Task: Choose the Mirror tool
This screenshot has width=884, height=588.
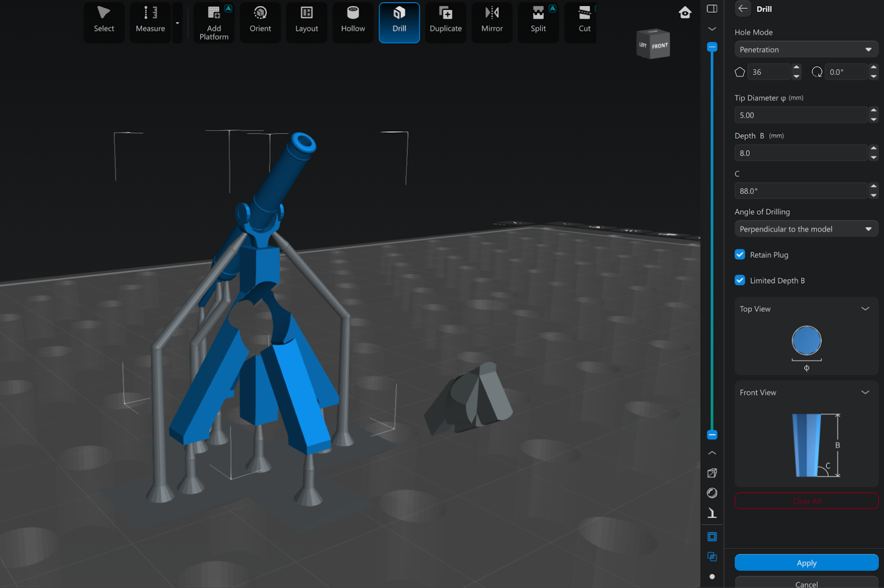Action: point(492,21)
